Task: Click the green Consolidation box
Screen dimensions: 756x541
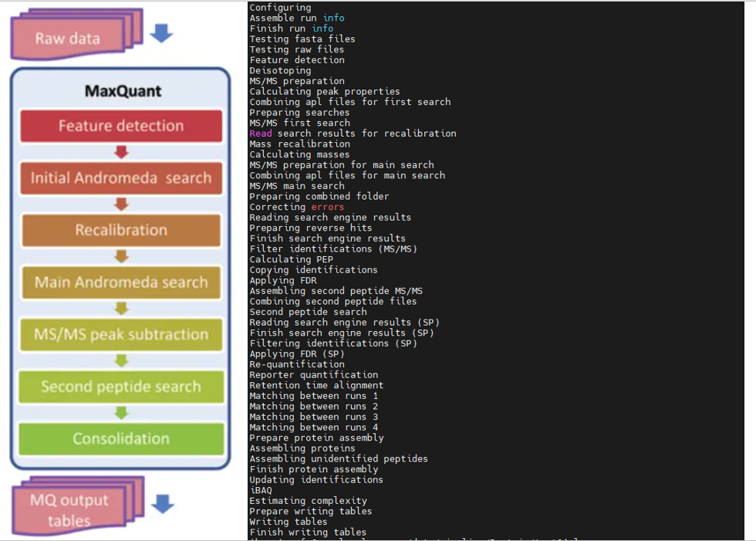Action: click(x=121, y=438)
